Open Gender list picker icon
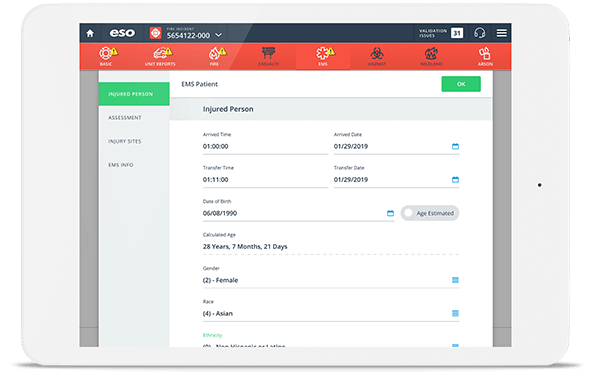The height and width of the screenshot is (376, 602). click(x=455, y=280)
